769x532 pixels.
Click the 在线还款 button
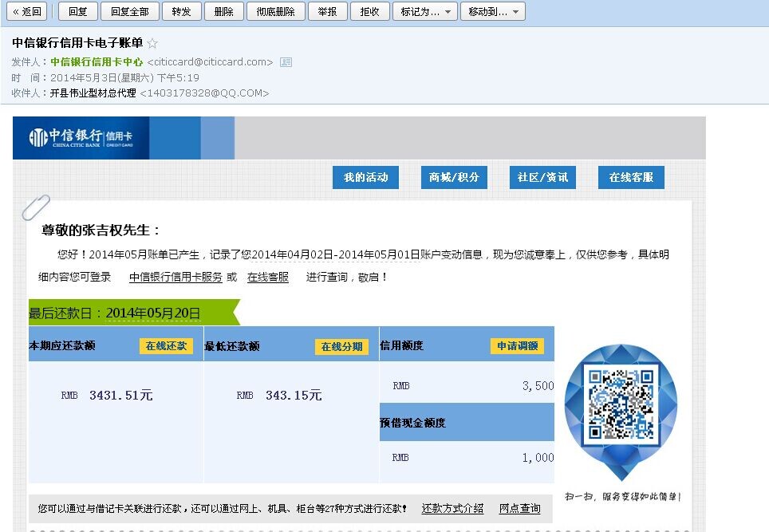click(166, 346)
